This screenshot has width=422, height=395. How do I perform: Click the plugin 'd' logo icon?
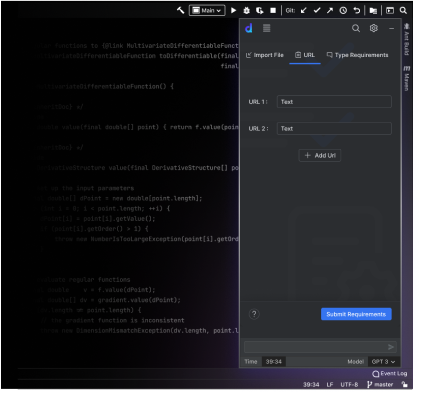249,28
